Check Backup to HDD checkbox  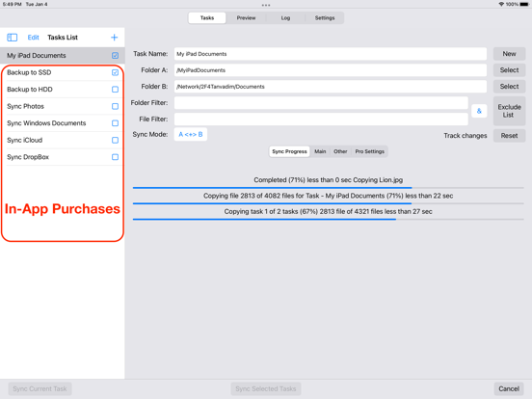click(116, 90)
